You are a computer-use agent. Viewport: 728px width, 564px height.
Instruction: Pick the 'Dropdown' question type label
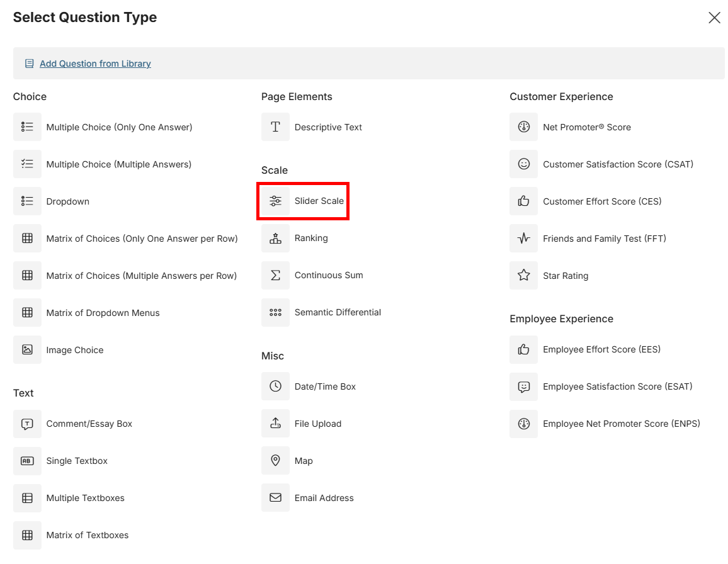(68, 201)
